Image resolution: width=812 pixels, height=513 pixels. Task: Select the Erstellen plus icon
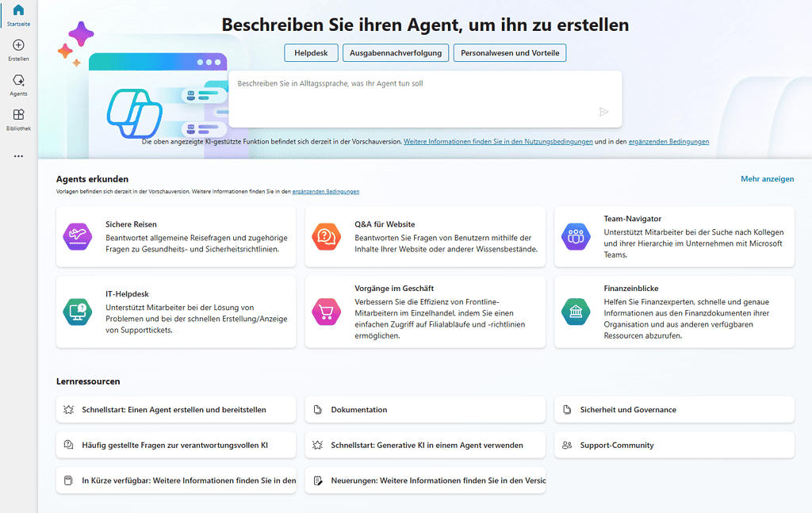coord(17,46)
